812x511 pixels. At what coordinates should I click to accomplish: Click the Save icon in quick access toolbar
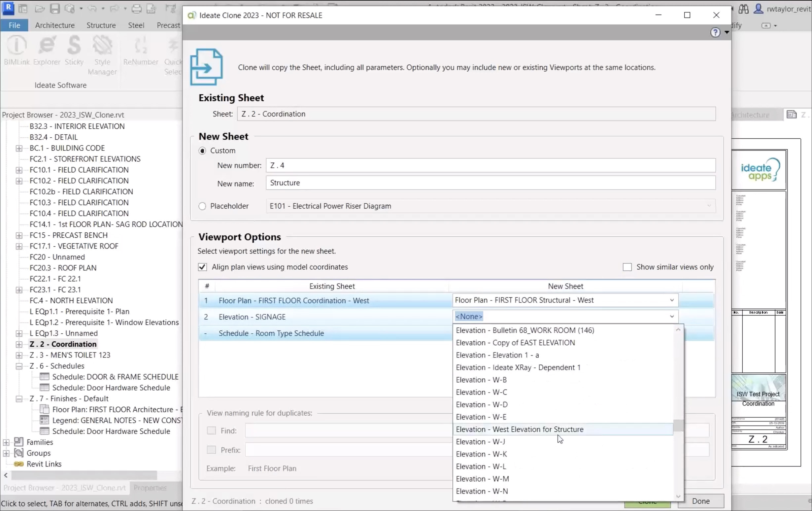coord(54,9)
